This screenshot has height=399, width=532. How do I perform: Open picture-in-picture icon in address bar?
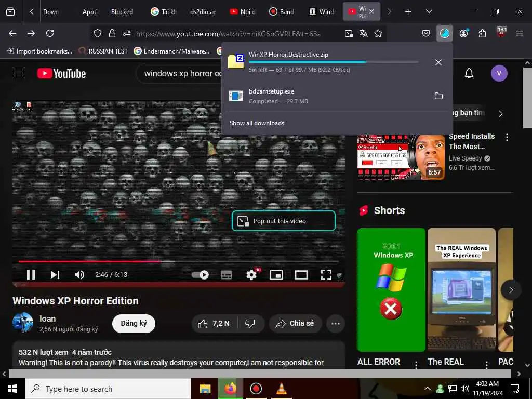(x=349, y=33)
